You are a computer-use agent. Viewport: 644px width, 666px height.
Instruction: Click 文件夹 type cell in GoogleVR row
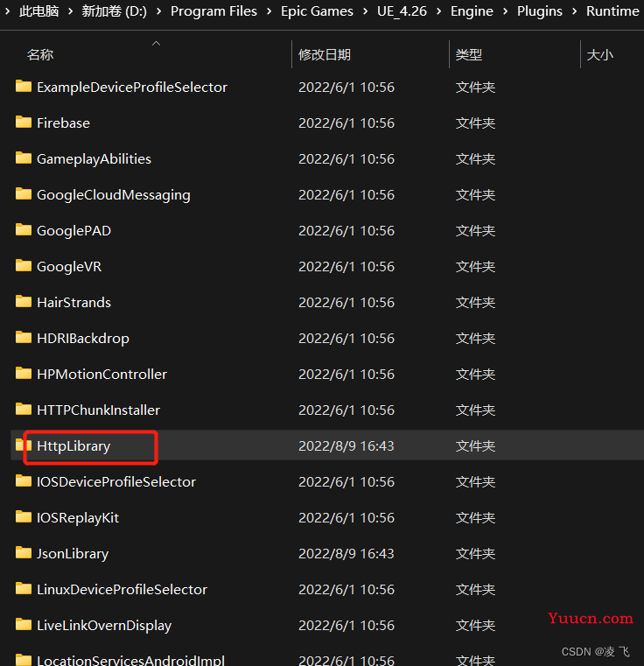475,267
